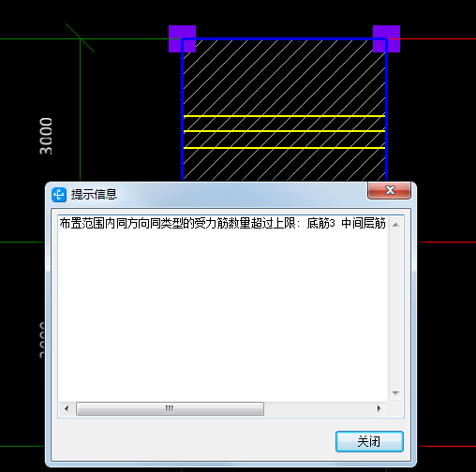Select the top-right purple column square

[x=386, y=38]
